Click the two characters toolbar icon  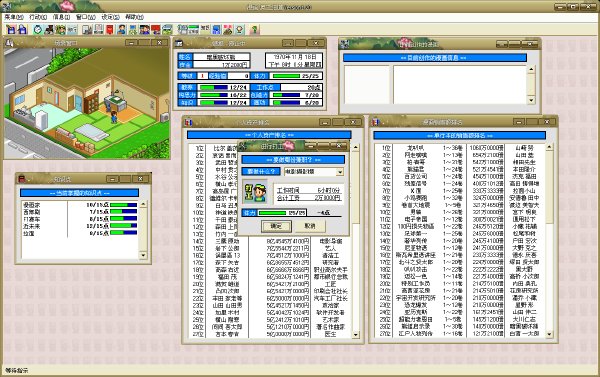(x=144, y=29)
